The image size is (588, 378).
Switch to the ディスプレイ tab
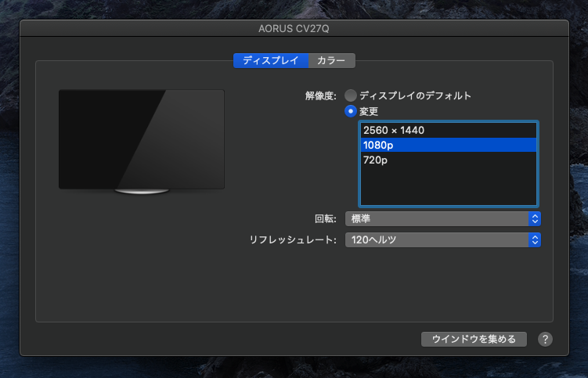[x=271, y=61]
